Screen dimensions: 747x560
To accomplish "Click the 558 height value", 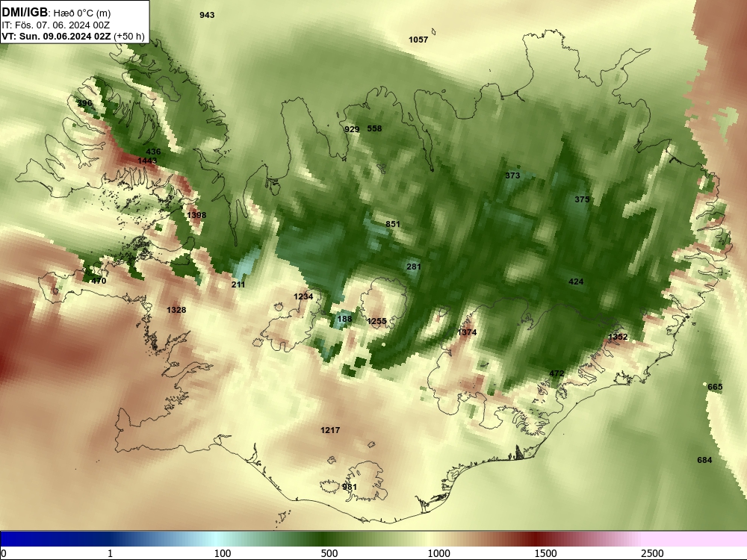I will (374, 128).
